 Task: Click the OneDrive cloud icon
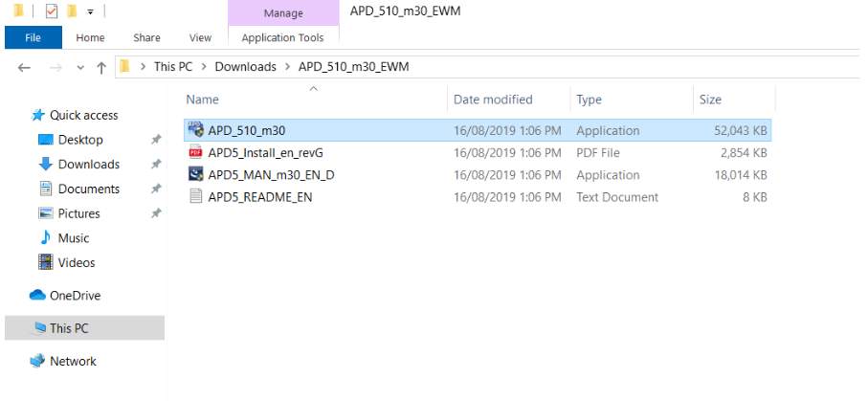tap(37, 295)
